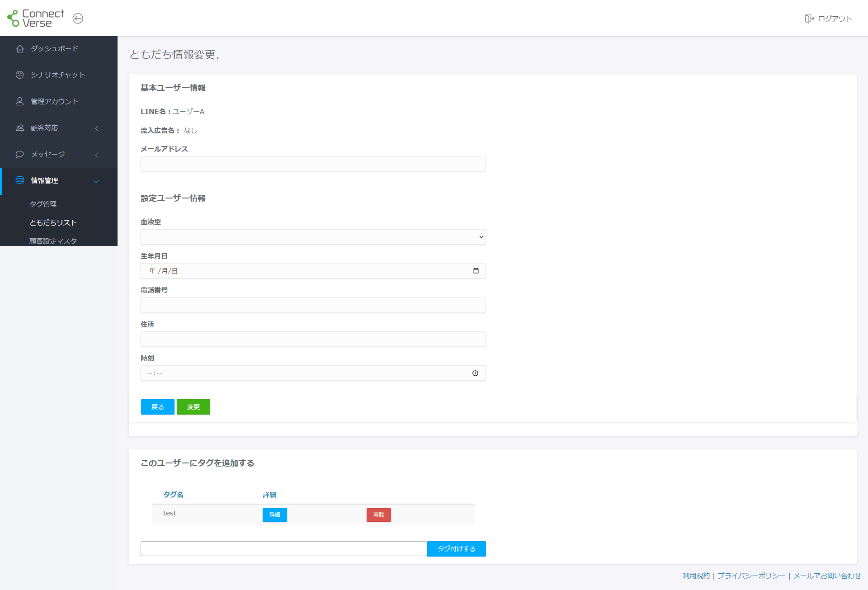Click the ログアウト link
Screen dimensions: 868x590
click(x=835, y=19)
